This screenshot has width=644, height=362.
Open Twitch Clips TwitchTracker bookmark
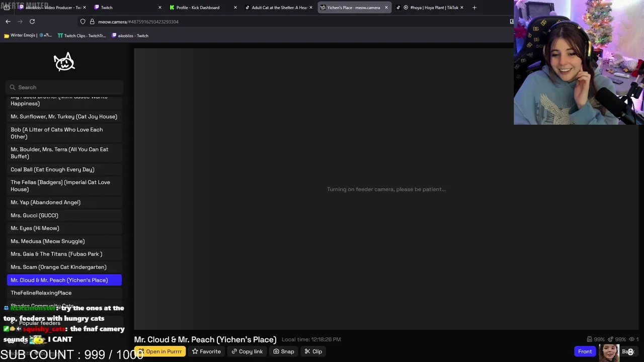82,36
